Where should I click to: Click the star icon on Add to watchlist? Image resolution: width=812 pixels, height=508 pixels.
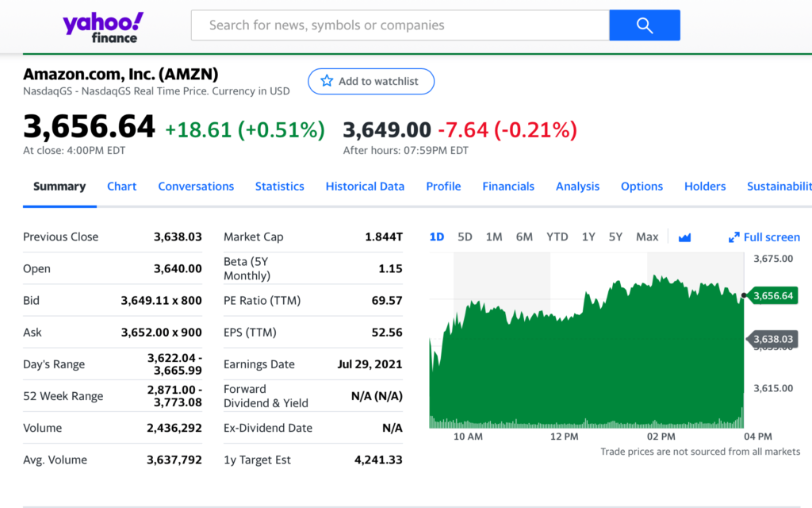[x=327, y=81]
